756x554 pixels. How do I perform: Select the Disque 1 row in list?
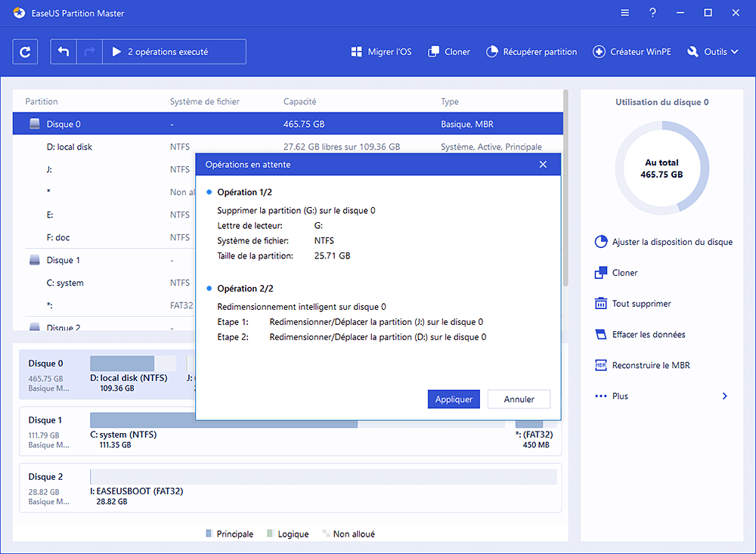(x=64, y=260)
